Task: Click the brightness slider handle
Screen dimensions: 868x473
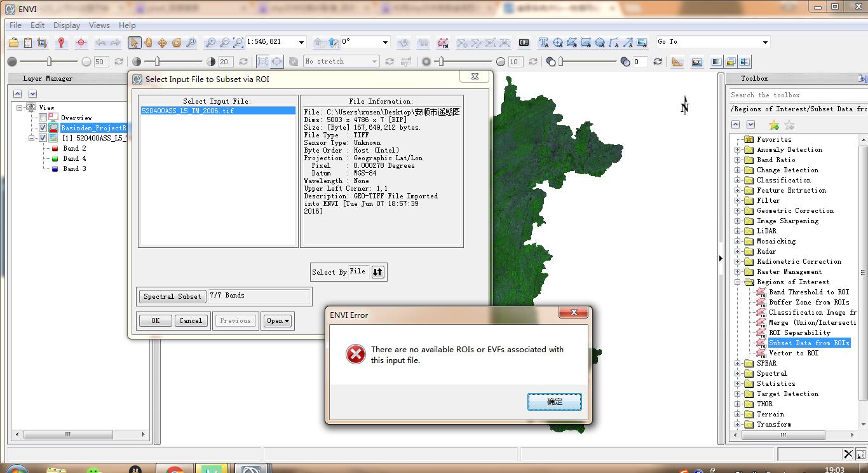Action: (x=49, y=62)
